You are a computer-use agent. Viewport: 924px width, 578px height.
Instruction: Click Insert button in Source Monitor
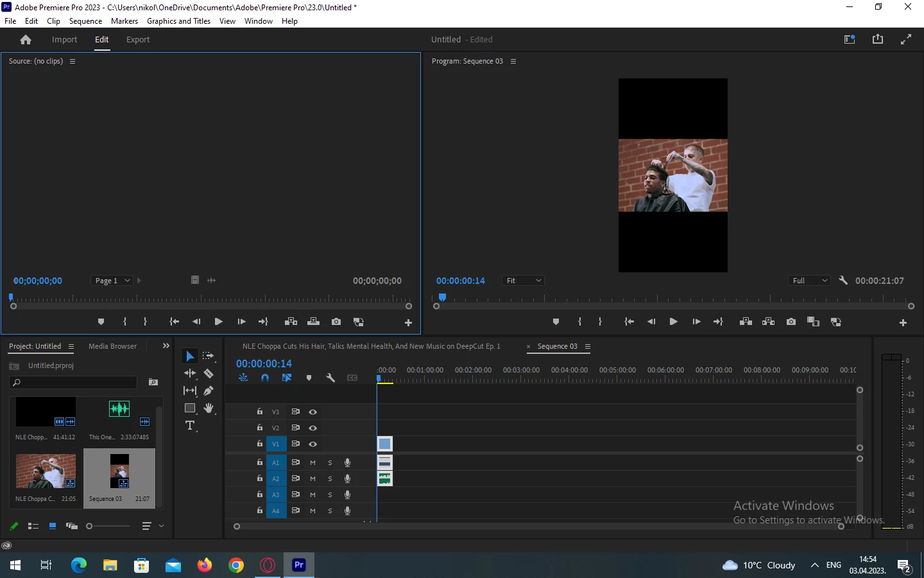291,322
